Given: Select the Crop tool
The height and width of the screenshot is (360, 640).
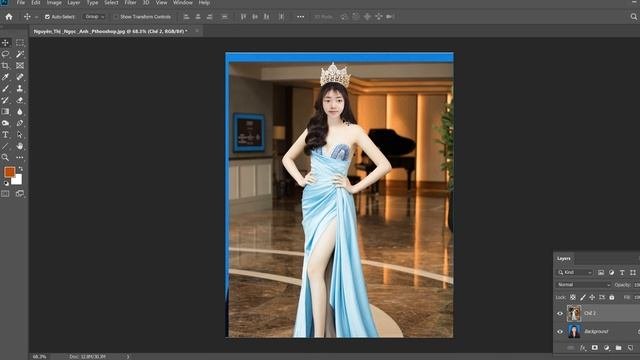Looking at the screenshot, I should tap(5, 65).
